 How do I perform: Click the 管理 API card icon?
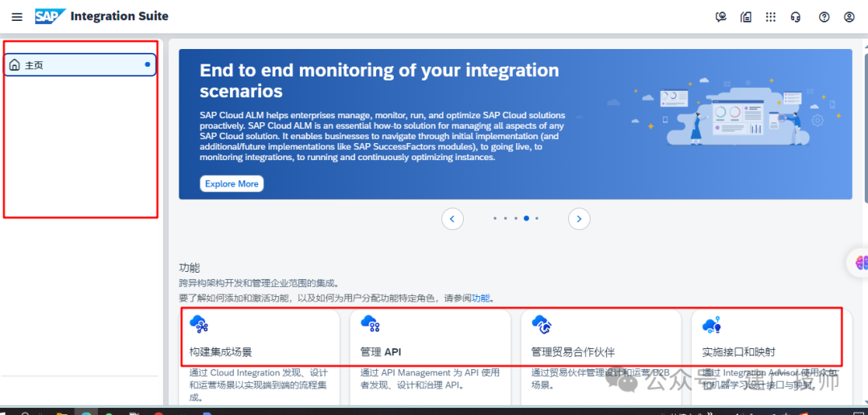[370, 323]
